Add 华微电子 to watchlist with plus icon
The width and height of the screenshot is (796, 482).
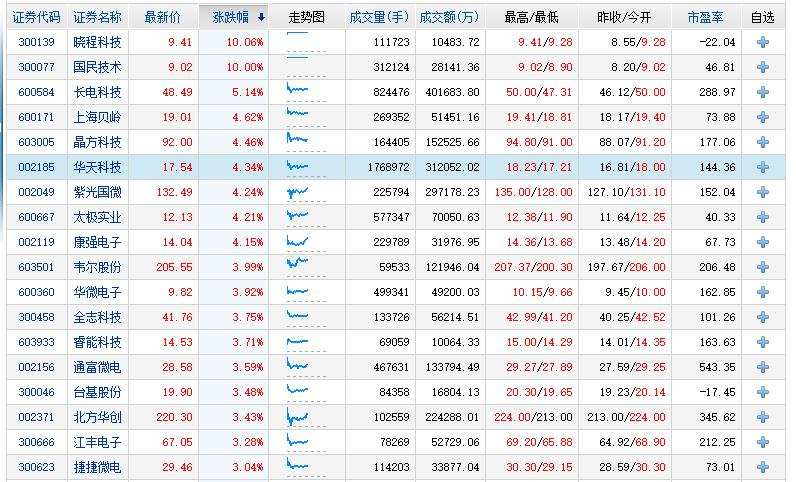point(762,292)
